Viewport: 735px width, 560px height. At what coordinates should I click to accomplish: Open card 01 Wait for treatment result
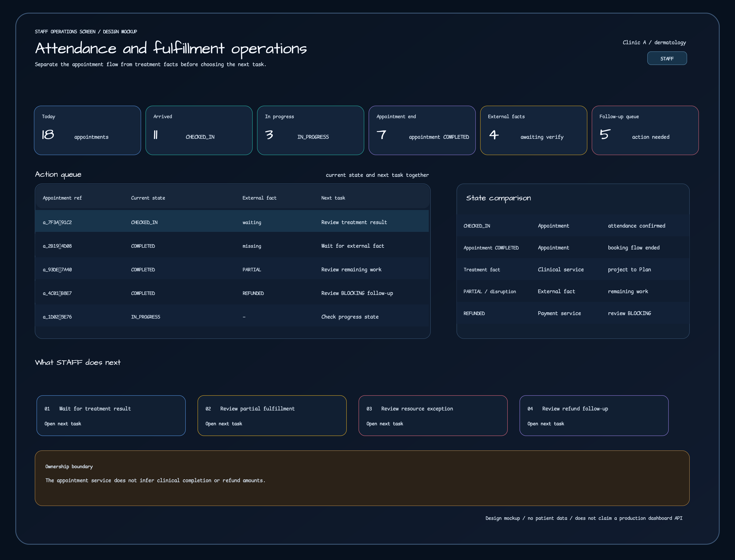111,416
